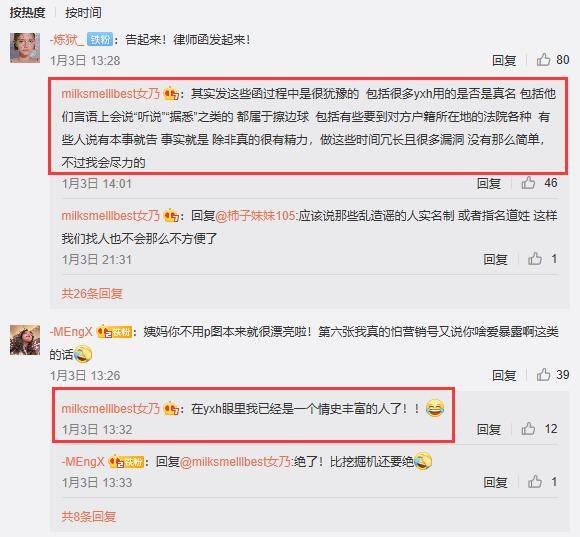Thumbs-up the reply with 46 likes
Screen dimensions: 580x537
[x=528, y=183]
